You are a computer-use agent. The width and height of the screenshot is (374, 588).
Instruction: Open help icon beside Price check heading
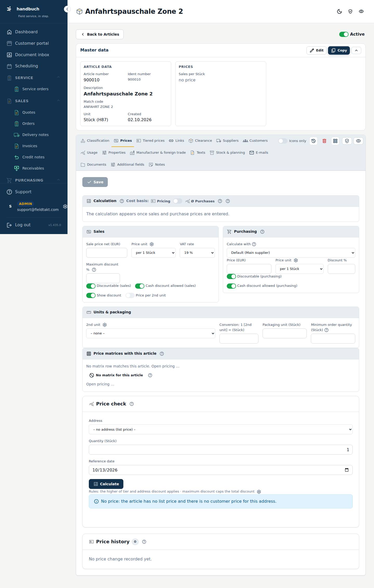click(x=132, y=404)
